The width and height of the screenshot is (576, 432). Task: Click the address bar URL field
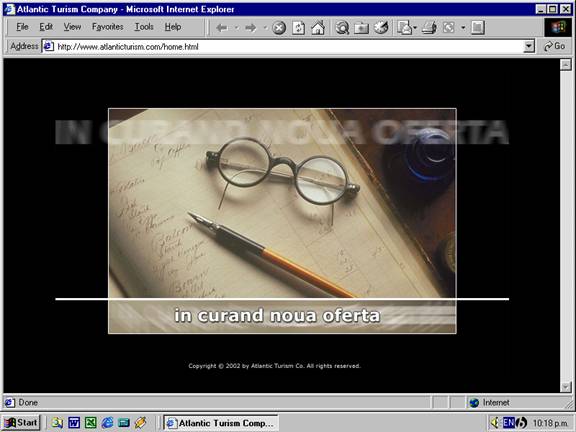pyautogui.click(x=289, y=47)
